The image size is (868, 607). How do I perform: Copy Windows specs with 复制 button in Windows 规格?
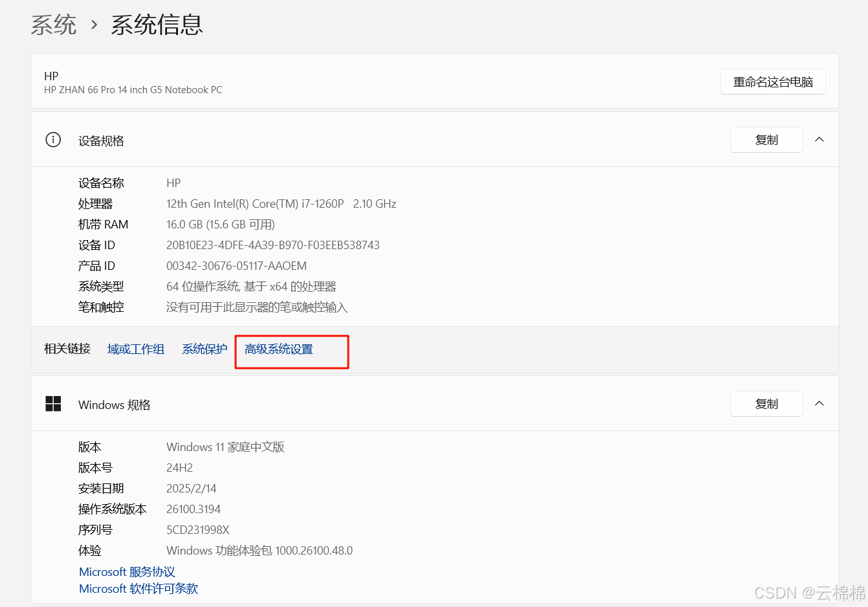coord(766,404)
